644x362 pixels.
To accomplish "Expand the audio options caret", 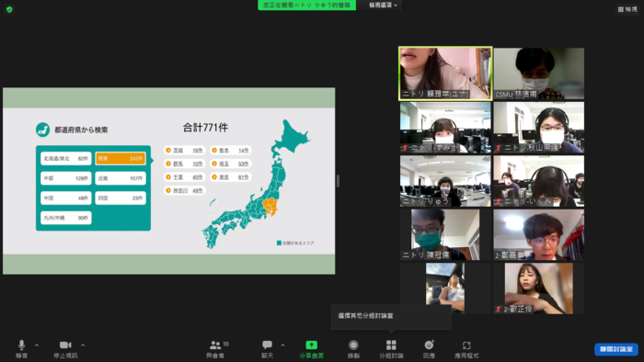I will point(37,345).
